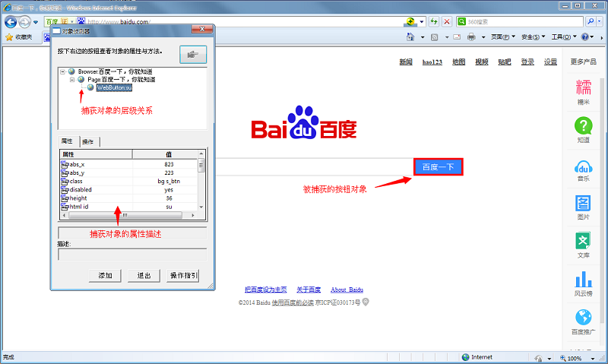Viewport: 608px width, 364px height.
Task: Open the 百度推广 globe icon
Action: (584, 318)
